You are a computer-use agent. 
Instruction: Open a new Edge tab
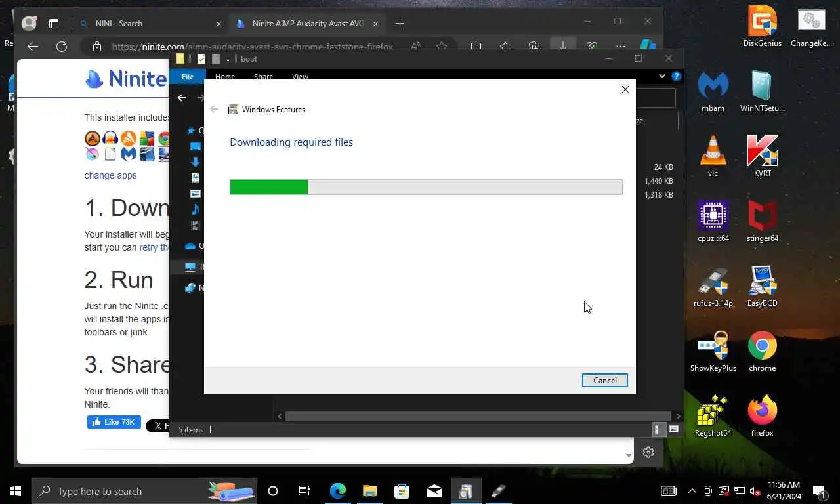pos(400,24)
